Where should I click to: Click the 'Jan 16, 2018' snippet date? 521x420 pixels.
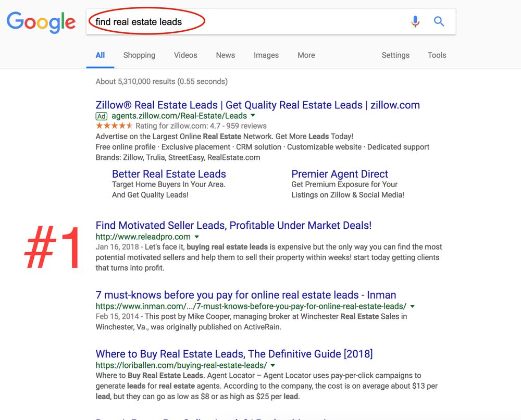(117, 247)
